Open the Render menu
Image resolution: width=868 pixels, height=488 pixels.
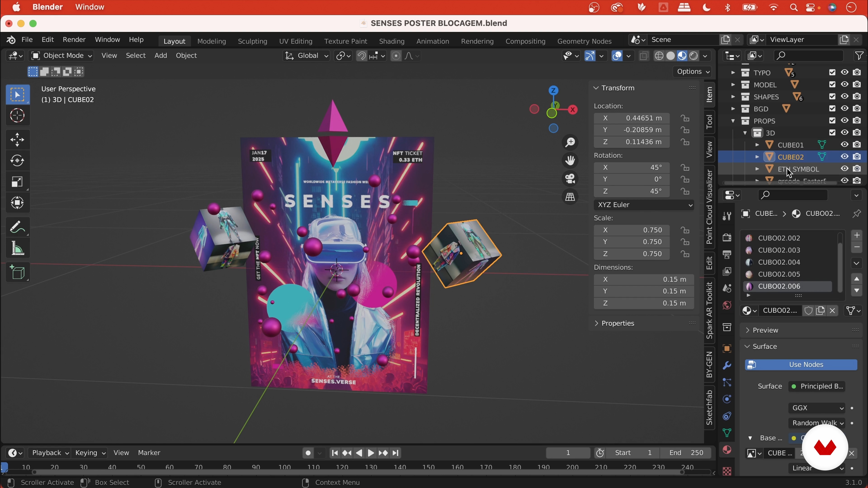point(74,40)
